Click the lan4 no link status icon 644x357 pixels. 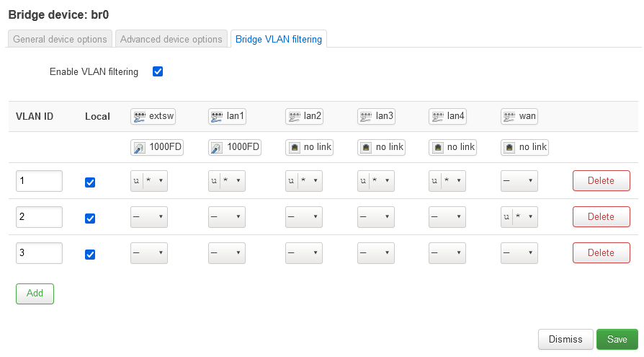[438, 147]
